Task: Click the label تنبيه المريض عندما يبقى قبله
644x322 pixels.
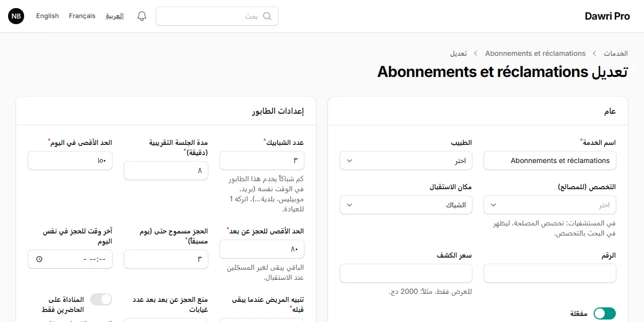Action: click(x=268, y=304)
